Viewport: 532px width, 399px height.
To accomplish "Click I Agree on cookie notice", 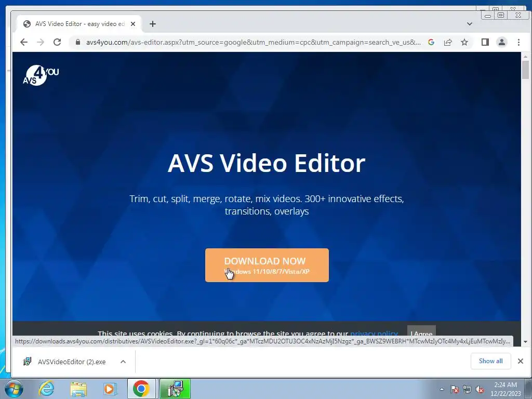I will 421,332.
